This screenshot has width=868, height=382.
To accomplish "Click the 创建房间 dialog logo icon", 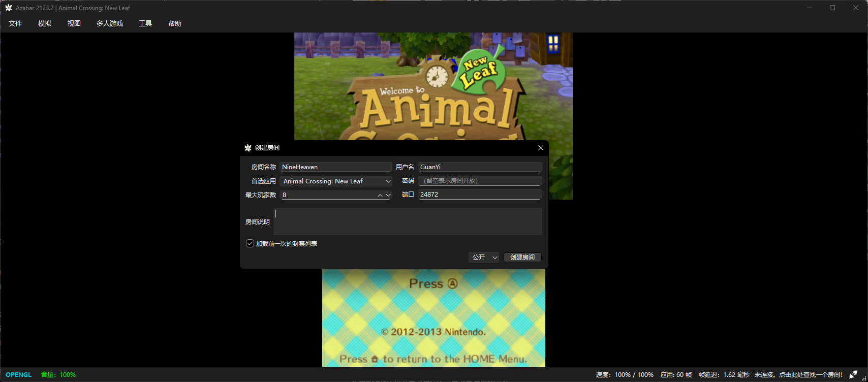I will click(248, 148).
